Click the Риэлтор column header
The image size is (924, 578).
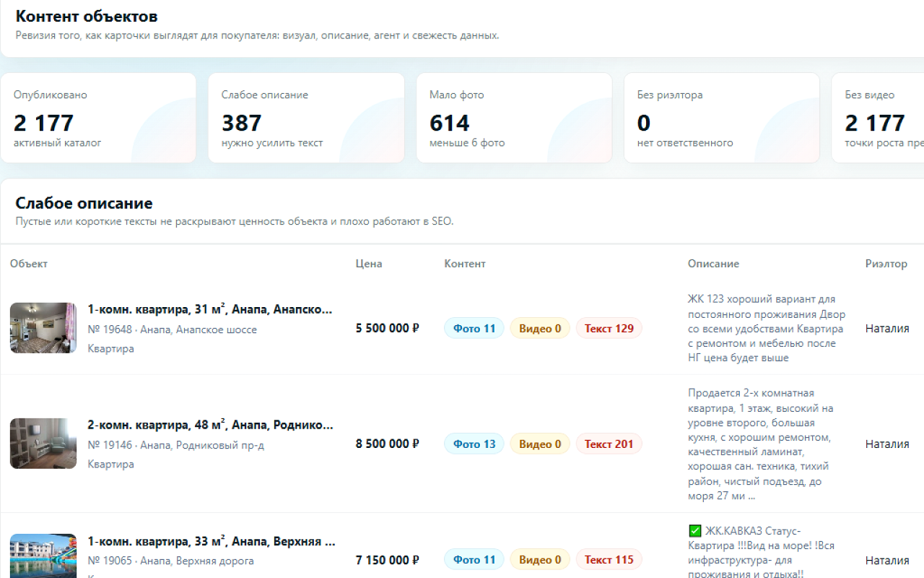pyautogui.click(x=886, y=264)
